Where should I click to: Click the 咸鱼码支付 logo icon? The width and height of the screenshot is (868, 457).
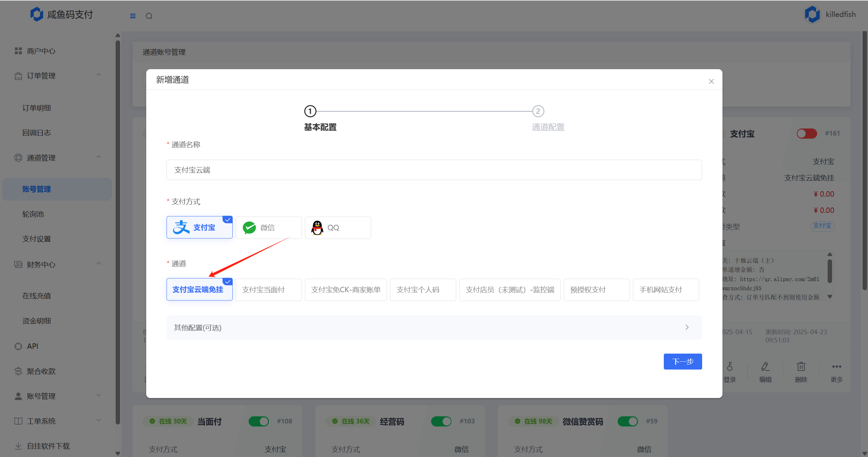coord(37,14)
